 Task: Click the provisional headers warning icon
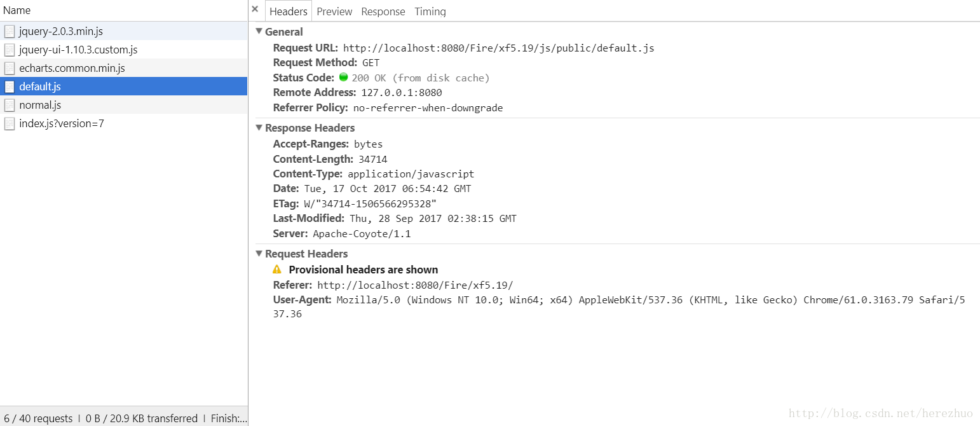coord(277,270)
